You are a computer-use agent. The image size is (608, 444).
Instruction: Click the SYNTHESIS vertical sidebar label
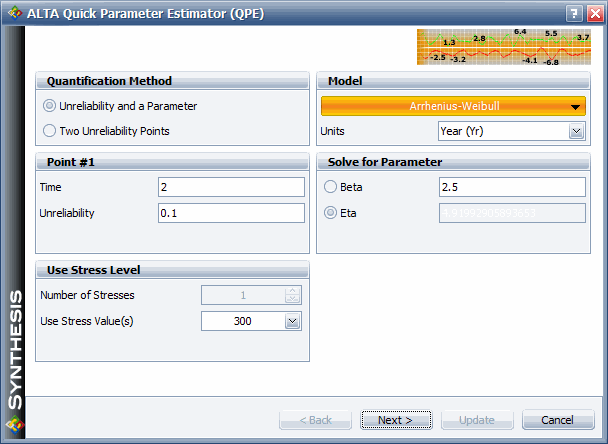[x=16, y=350]
